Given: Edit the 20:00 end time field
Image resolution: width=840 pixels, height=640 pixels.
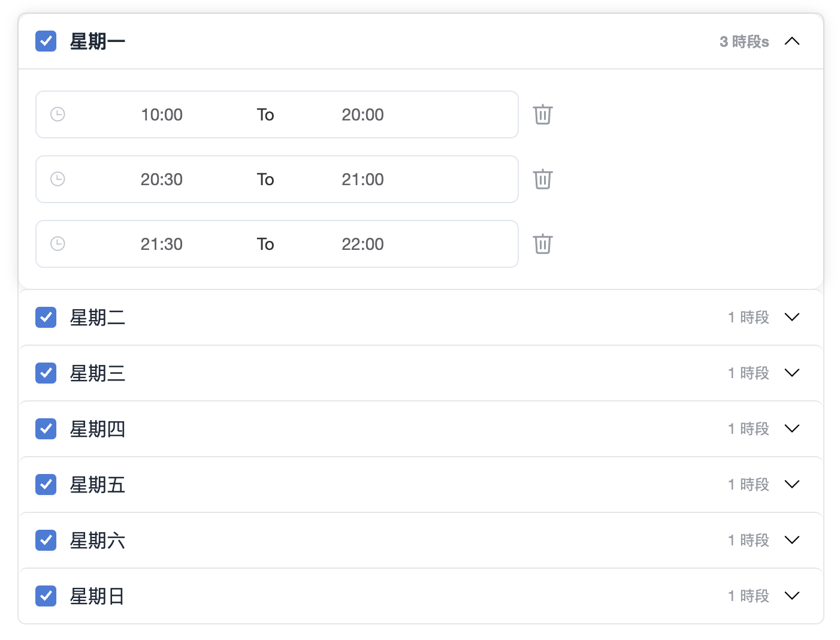Looking at the screenshot, I should tap(362, 114).
